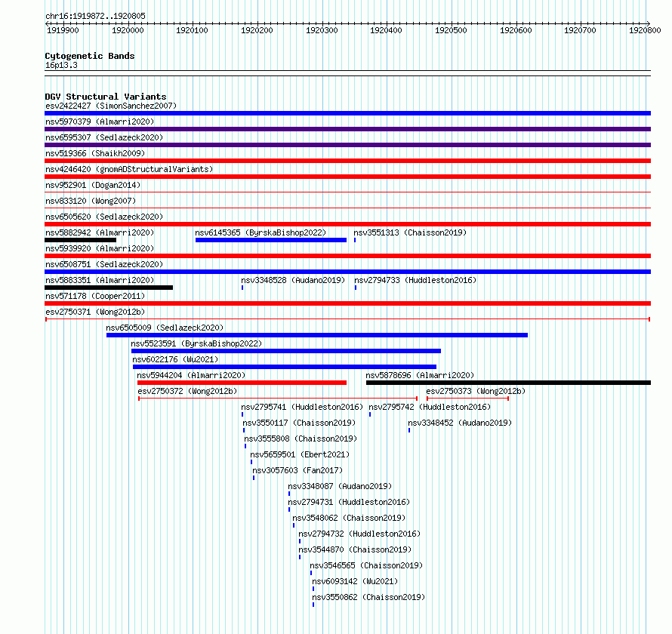Click the blue bar under nsv6022176

[x=285, y=367]
